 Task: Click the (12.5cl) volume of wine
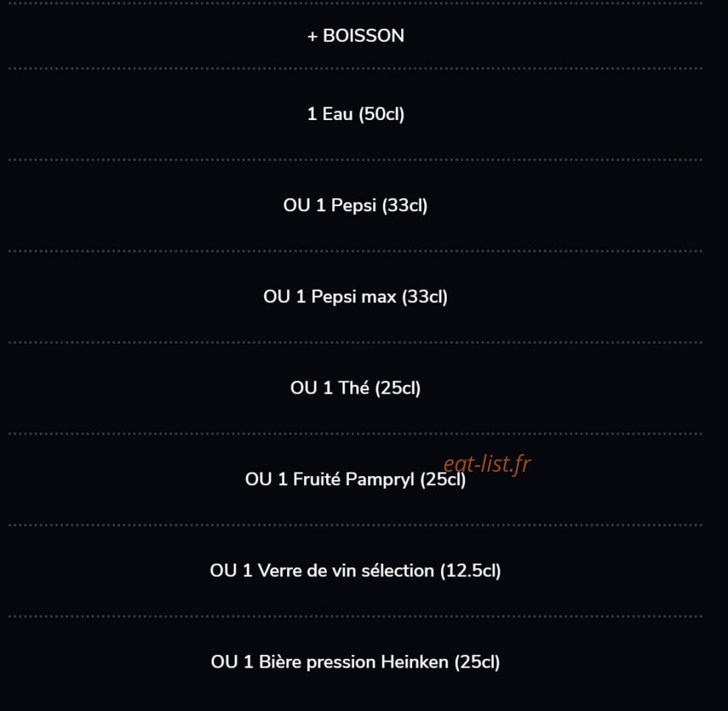[x=470, y=571]
